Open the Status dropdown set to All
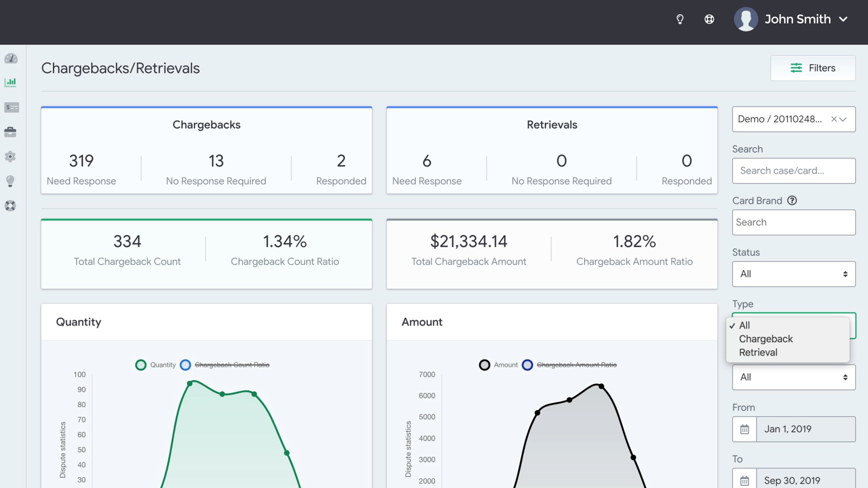 [x=794, y=274]
